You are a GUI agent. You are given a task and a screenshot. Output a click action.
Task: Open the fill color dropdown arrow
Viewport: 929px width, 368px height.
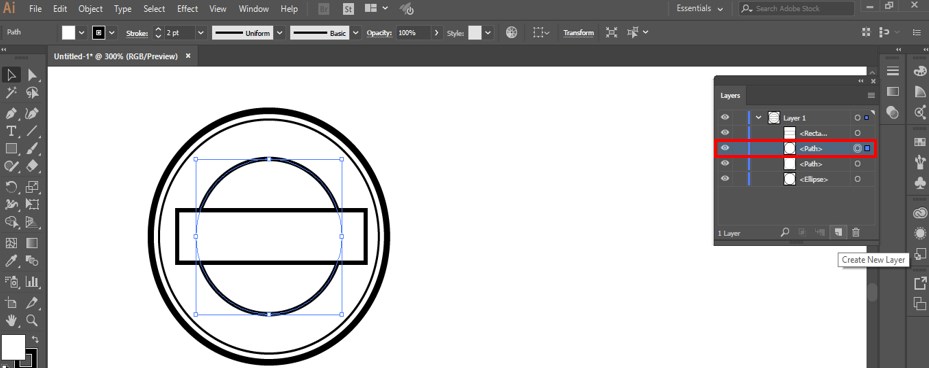click(x=82, y=33)
